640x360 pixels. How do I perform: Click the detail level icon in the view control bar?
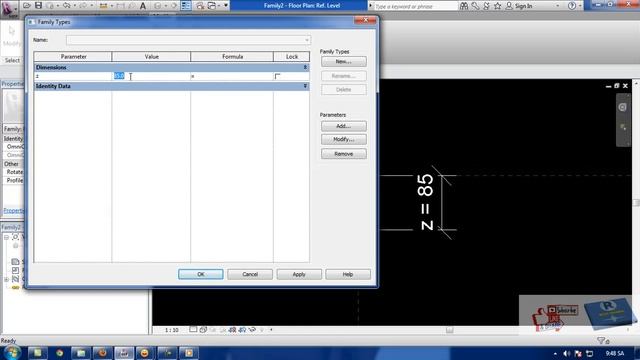click(193, 329)
